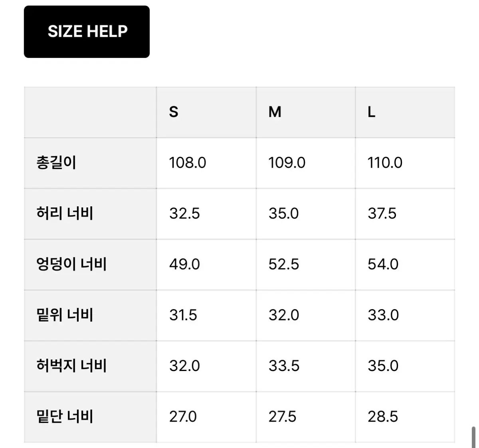Click the 109.0 value in M column
479x448 pixels.
click(x=287, y=163)
